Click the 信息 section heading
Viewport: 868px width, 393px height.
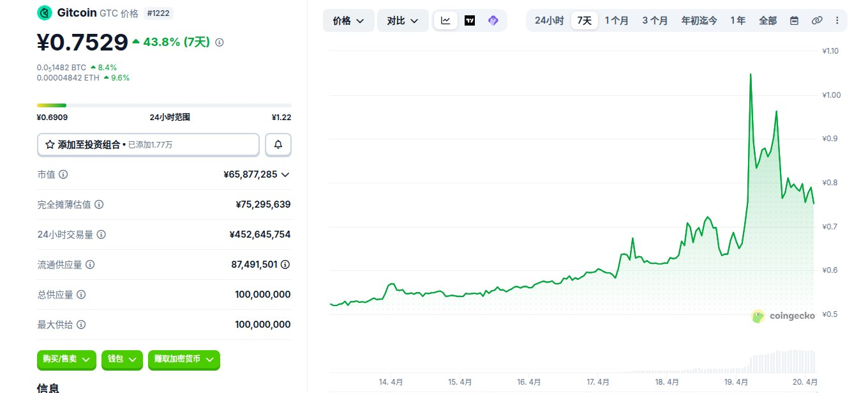[49, 388]
